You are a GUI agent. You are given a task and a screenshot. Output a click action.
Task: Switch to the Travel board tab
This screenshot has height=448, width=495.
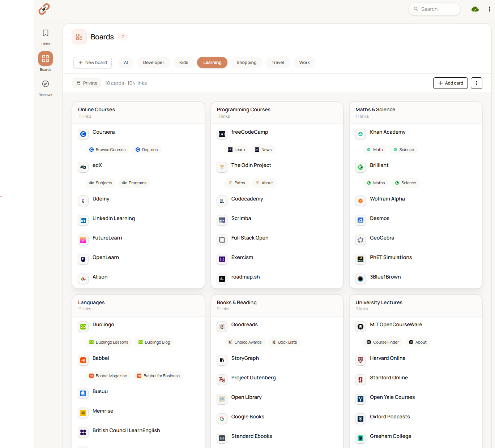pyautogui.click(x=278, y=63)
